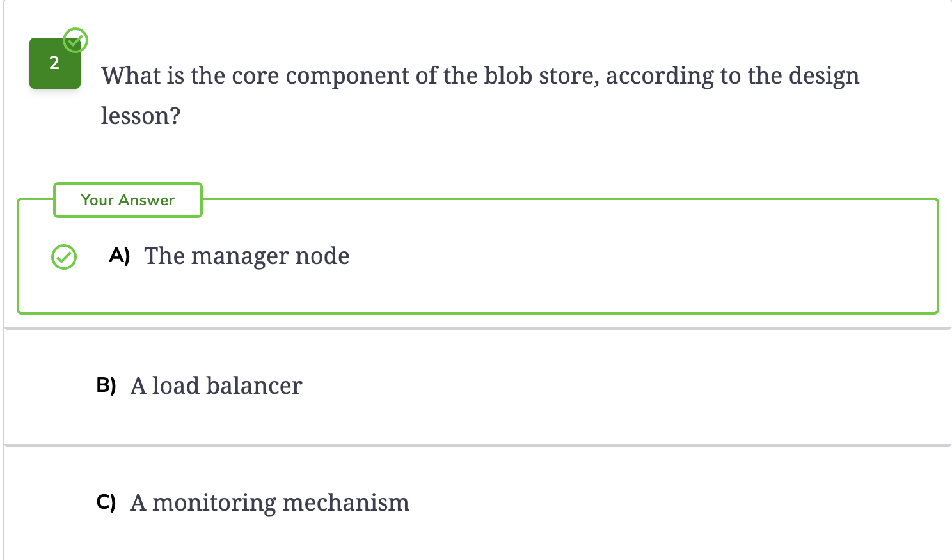Click the divider between options B and C
The height and width of the screenshot is (560, 952).
[478, 446]
